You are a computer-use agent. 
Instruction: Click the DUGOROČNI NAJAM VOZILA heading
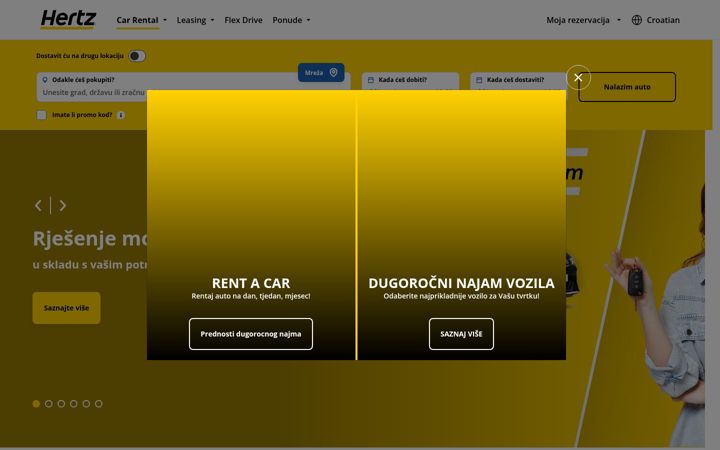pyautogui.click(x=461, y=283)
